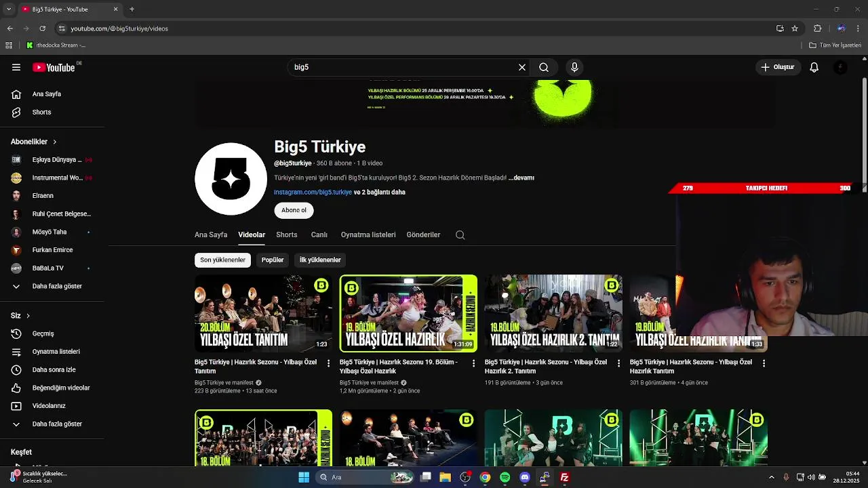The image size is (868, 488).
Task: Run search with the magnifier button
Action: coord(544,67)
